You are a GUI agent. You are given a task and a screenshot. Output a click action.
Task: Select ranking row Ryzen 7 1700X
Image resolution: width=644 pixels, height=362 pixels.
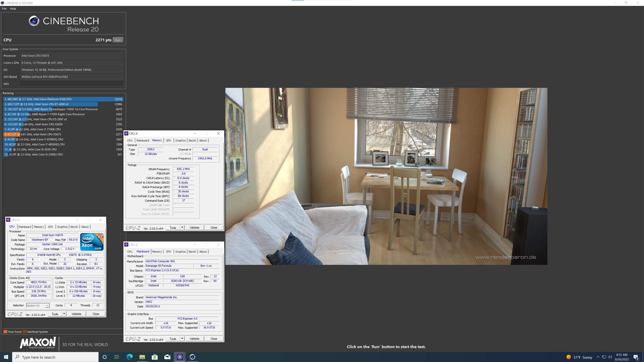(63, 114)
